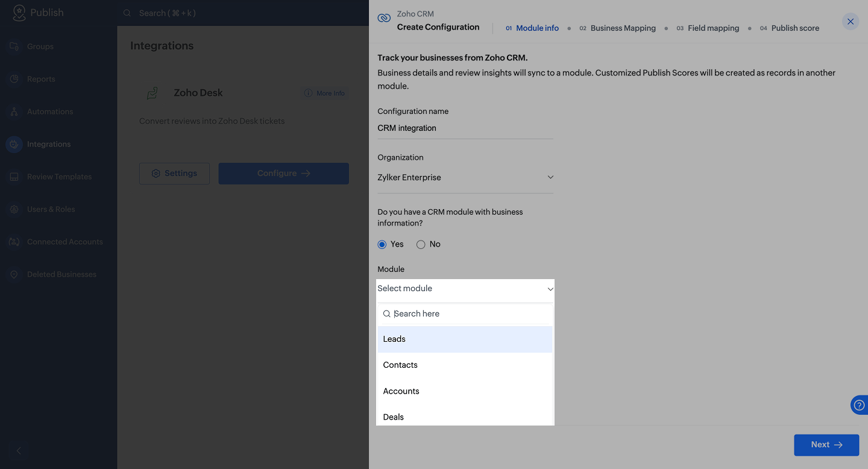868x469 pixels.
Task: Open the Review Templates menu item
Action: [x=59, y=177]
